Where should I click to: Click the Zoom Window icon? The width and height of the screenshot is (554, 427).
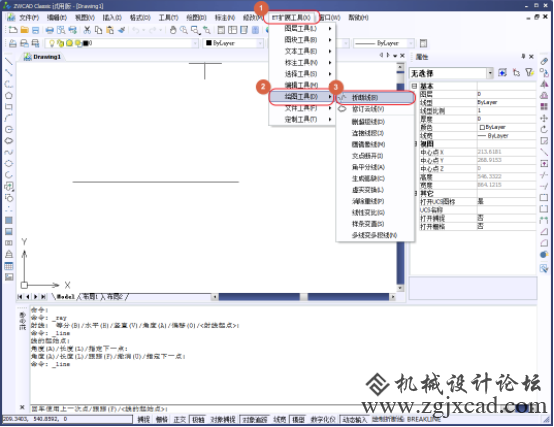pyautogui.click(x=195, y=30)
